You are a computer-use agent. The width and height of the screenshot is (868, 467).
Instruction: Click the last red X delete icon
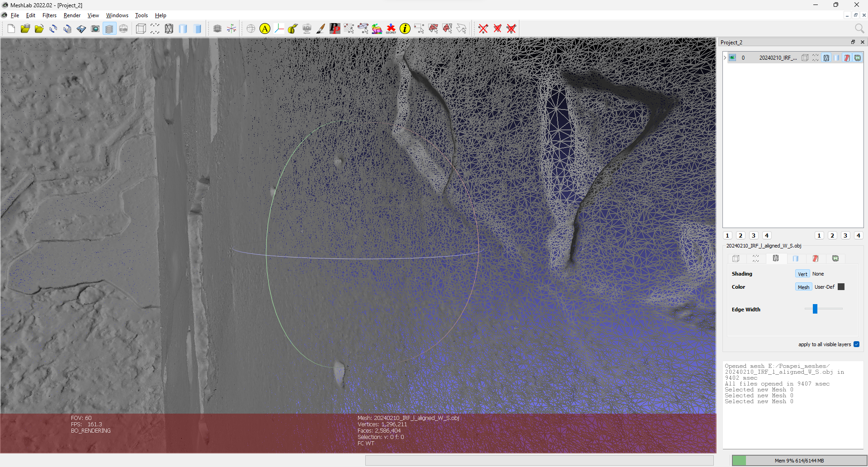[x=511, y=29]
